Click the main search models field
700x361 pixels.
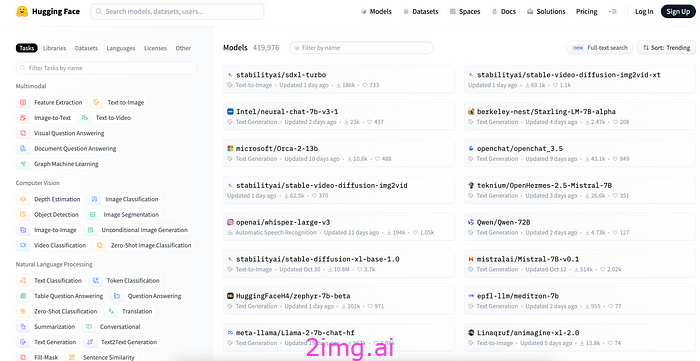point(177,12)
